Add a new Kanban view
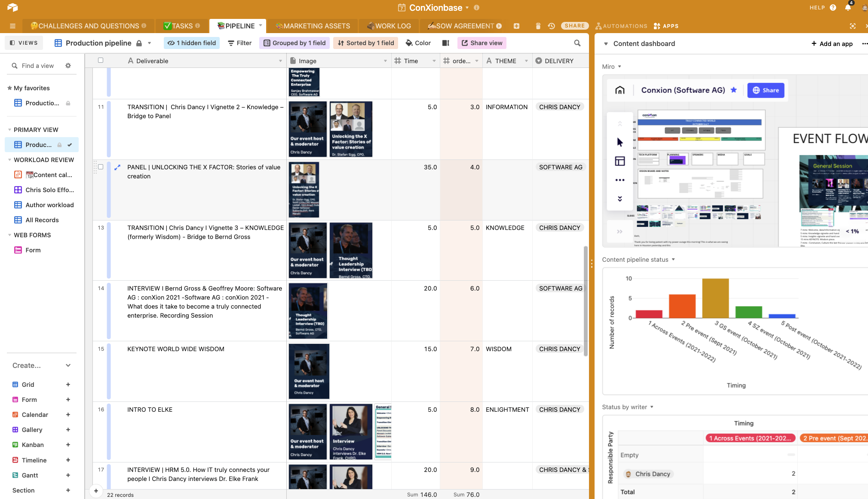The image size is (868, 499). click(68, 445)
